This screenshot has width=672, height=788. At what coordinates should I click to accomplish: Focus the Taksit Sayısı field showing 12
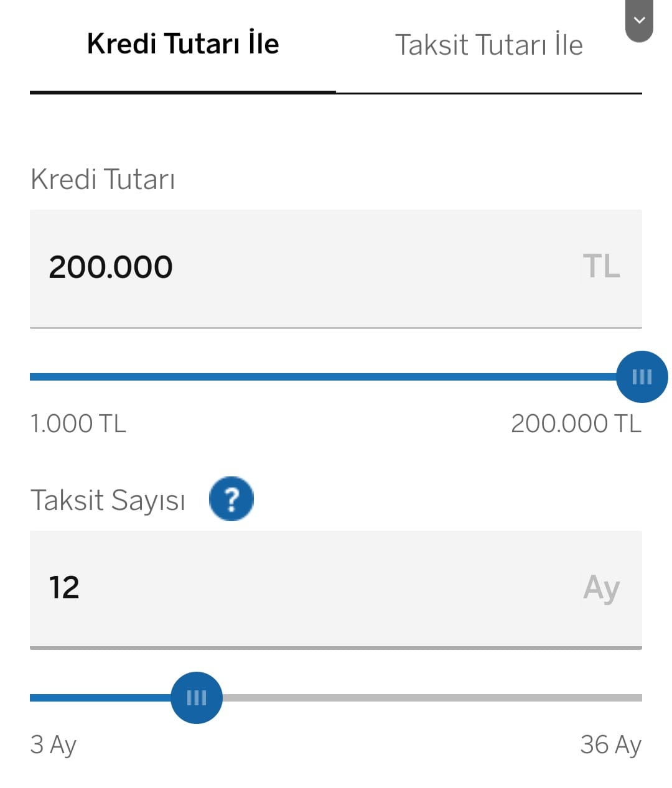point(336,589)
